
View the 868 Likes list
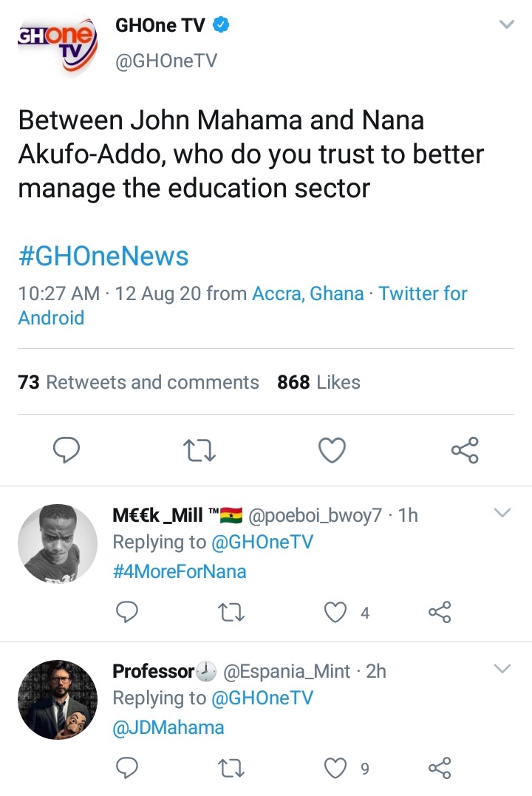point(318,382)
